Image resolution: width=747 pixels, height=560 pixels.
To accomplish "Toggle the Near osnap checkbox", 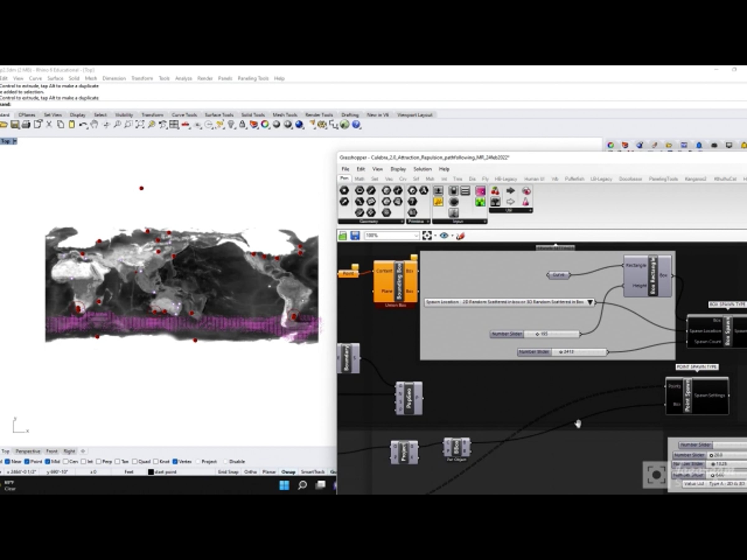I will click(7, 461).
